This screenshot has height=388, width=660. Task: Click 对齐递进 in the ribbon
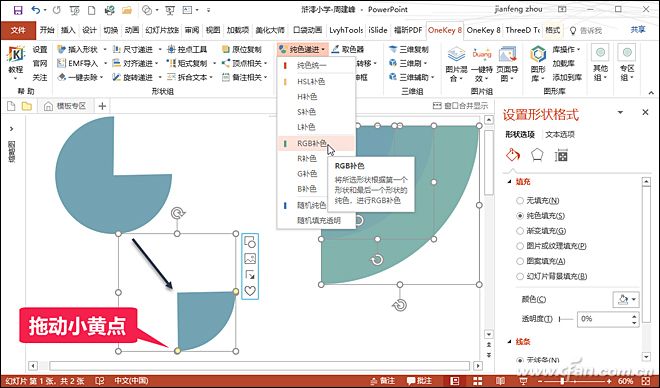click(x=133, y=64)
